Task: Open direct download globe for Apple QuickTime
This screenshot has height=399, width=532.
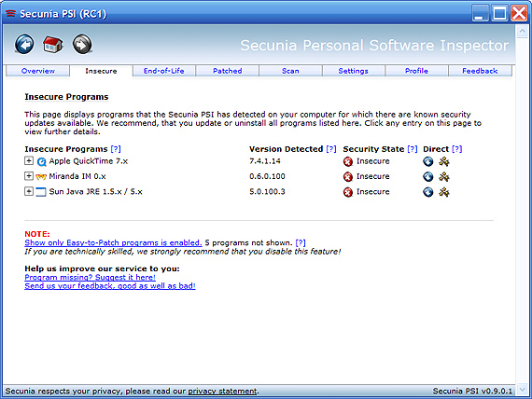Action: (427, 161)
